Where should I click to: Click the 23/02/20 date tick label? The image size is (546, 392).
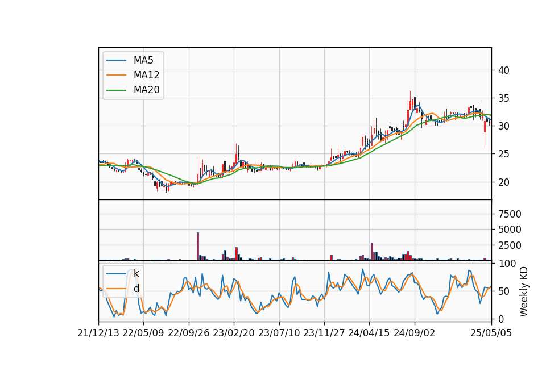(234, 333)
